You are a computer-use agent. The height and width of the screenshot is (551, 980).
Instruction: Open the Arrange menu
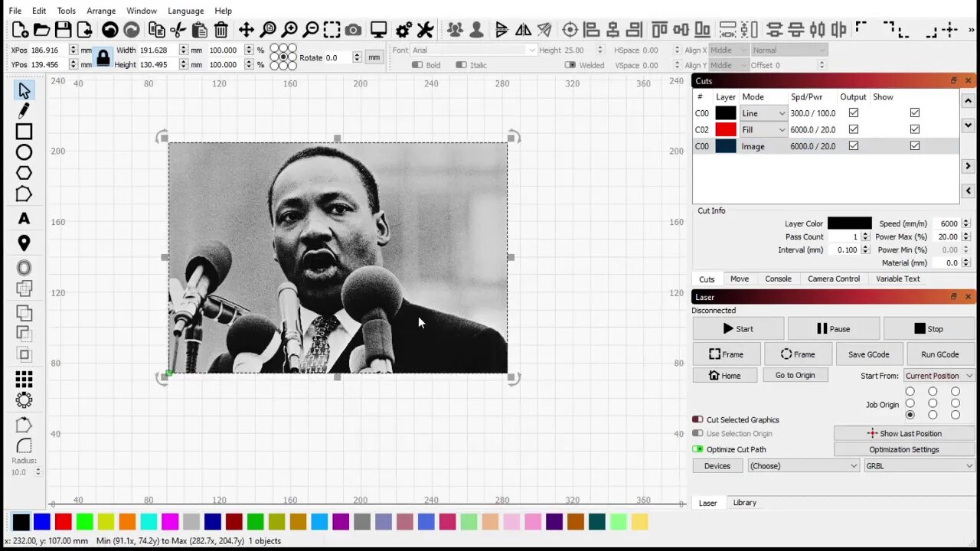tap(101, 11)
